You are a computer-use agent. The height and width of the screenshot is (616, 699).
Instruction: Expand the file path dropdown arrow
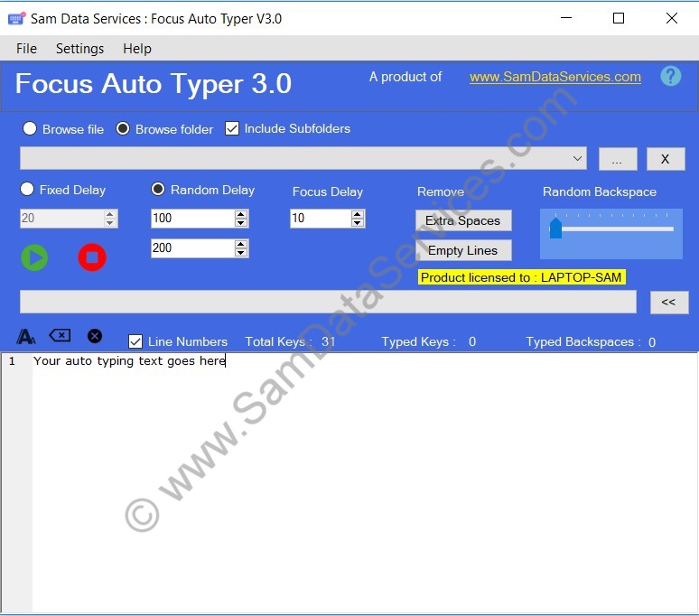577,159
